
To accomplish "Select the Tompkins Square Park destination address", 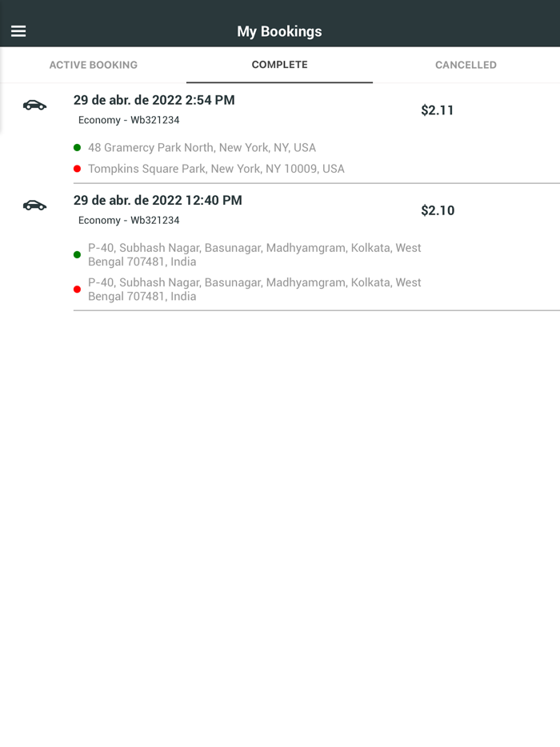I will point(216,169).
